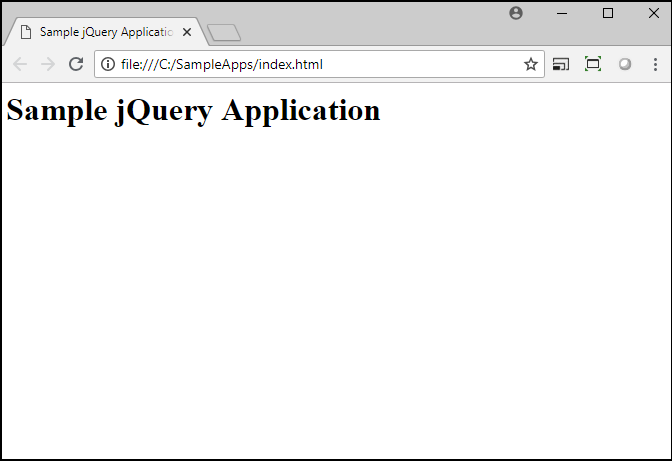View site information icon in address bar
Screen dimensions: 672x461
point(108,64)
